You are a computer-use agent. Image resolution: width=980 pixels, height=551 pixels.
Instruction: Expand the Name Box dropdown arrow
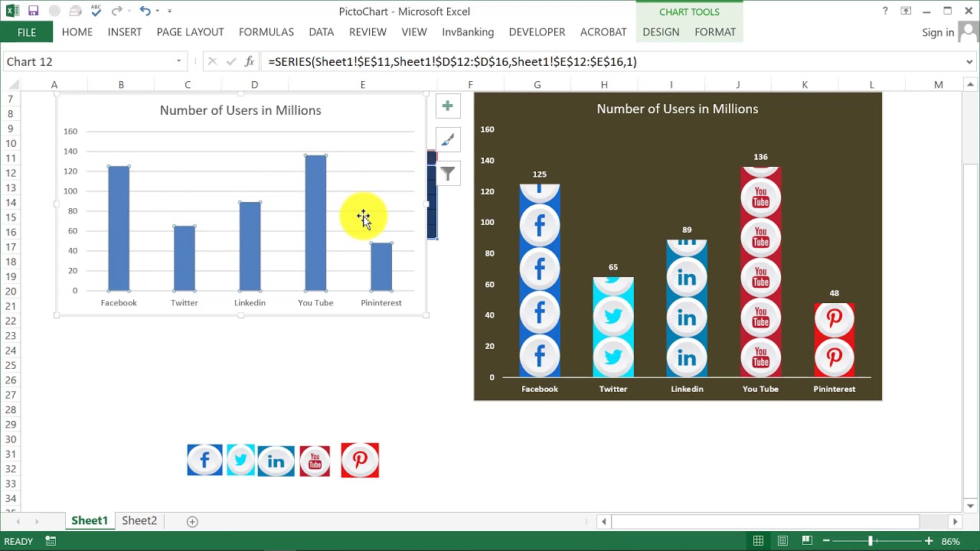[179, 61]
